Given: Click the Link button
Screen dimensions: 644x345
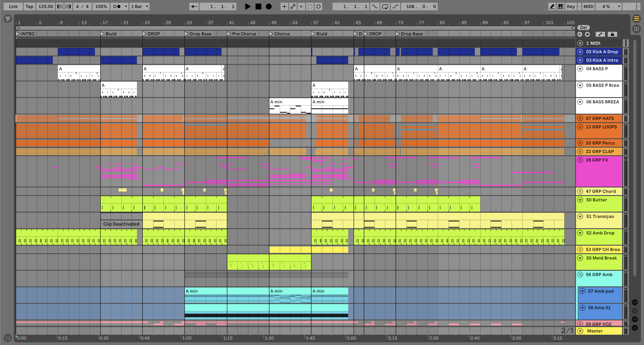Looking at the screenshot, I should pos(13,6).
